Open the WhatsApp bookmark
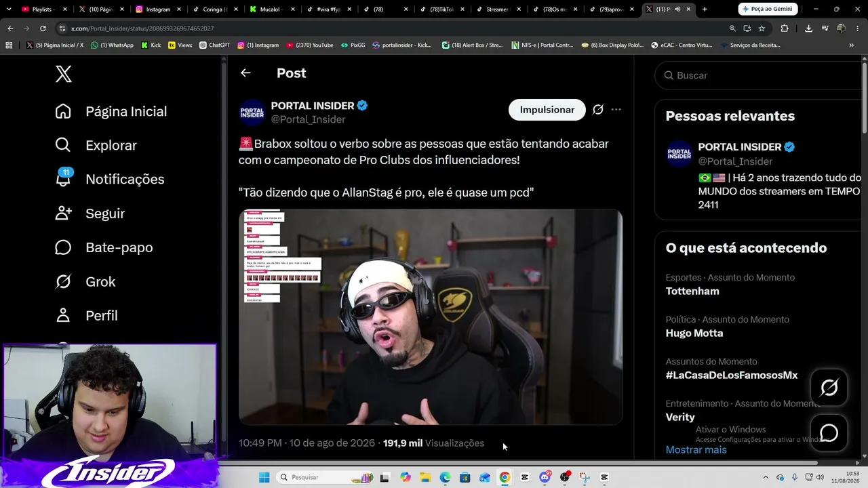This screenshot has width=868, height=488. coord(113,45)
